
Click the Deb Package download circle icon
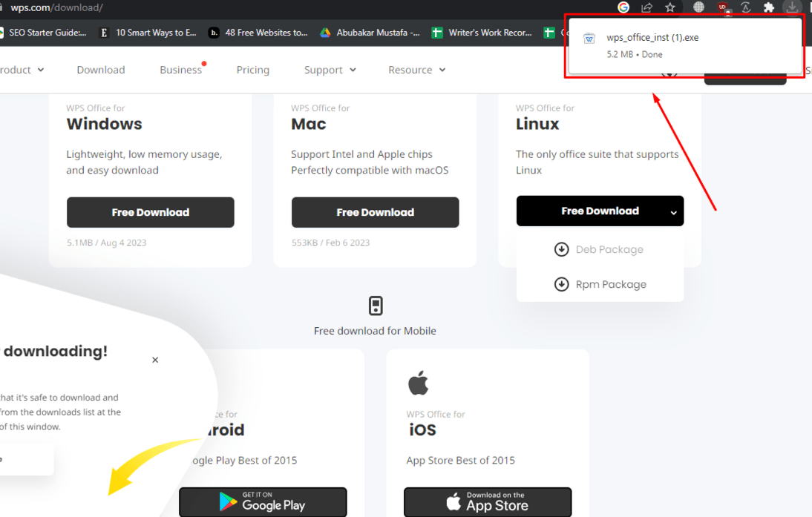point(562,249)
